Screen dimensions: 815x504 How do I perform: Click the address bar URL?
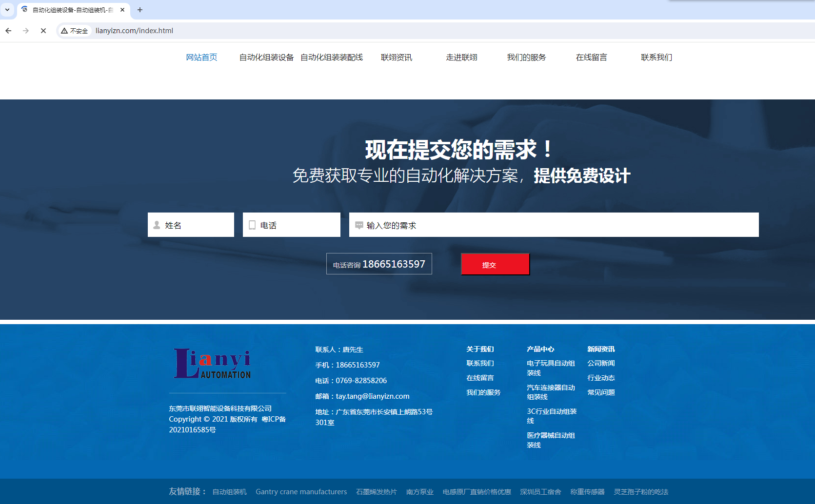[134, 31]
